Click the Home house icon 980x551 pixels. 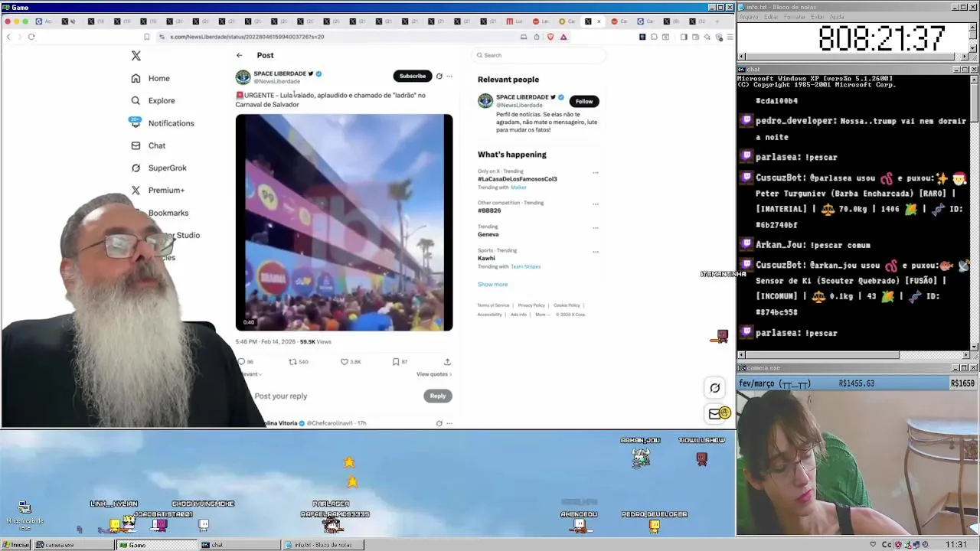pos(136,78)
